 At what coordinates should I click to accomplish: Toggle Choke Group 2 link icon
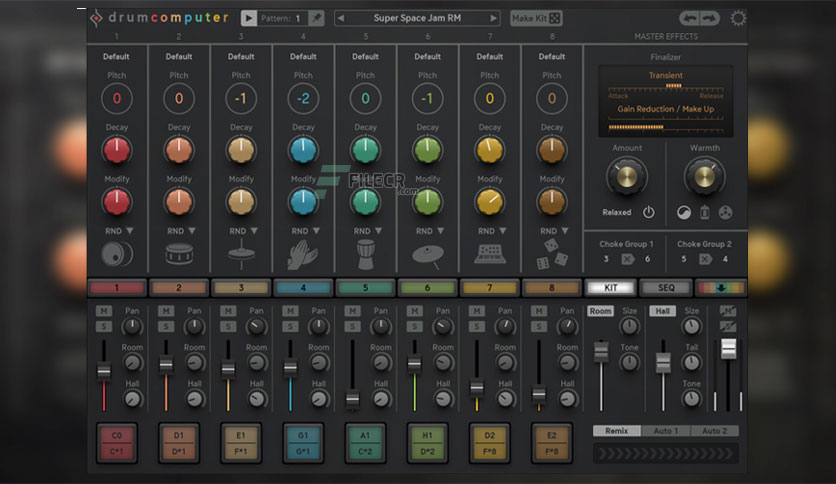point(705,259)
